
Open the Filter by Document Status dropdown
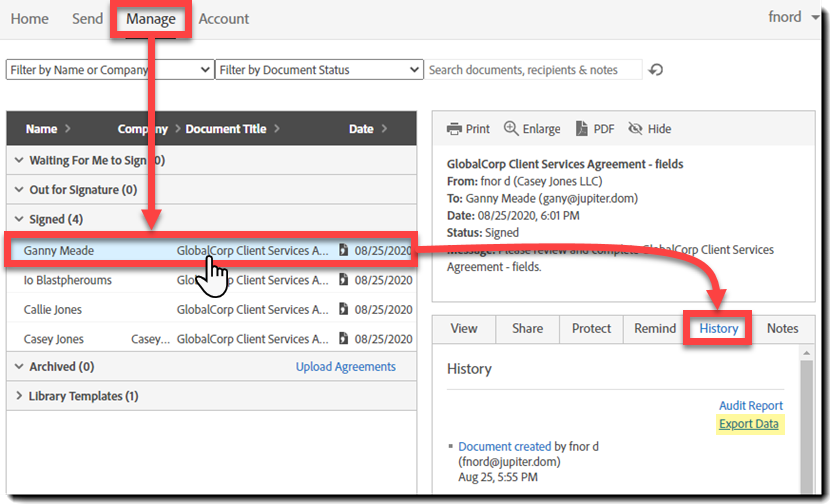(318, 70)
